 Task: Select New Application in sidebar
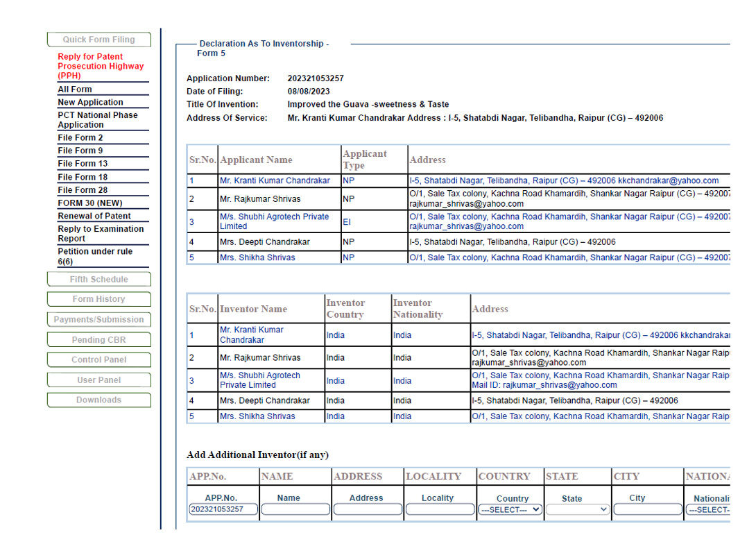90,102
